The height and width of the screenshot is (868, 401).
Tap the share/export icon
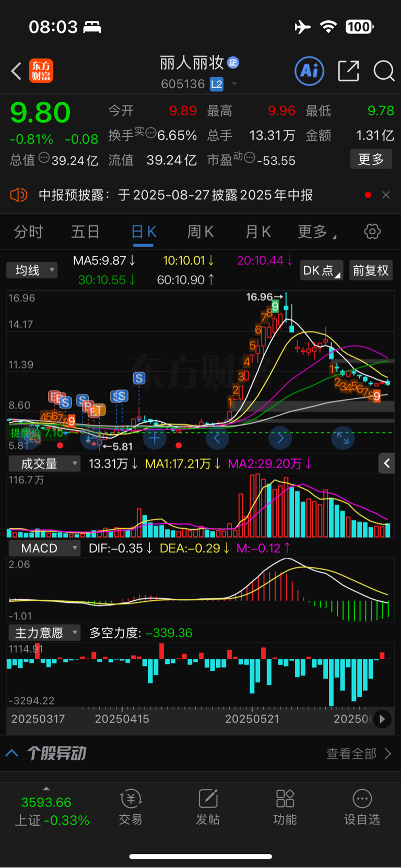pyautogui.click(x=348, y=71)
